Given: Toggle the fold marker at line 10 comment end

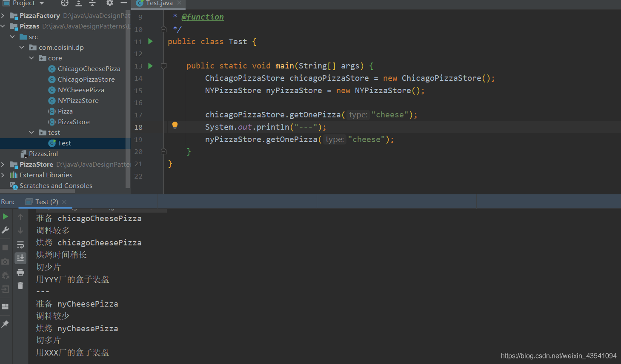Looking at the screenshot, I should coord(163,29).
